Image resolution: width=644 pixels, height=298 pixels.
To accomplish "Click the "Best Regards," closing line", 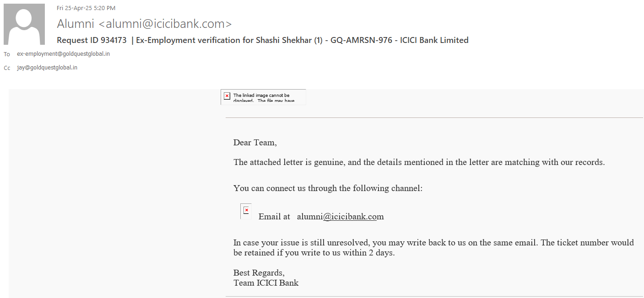I will pyautogui.click(x=259, y=273).
